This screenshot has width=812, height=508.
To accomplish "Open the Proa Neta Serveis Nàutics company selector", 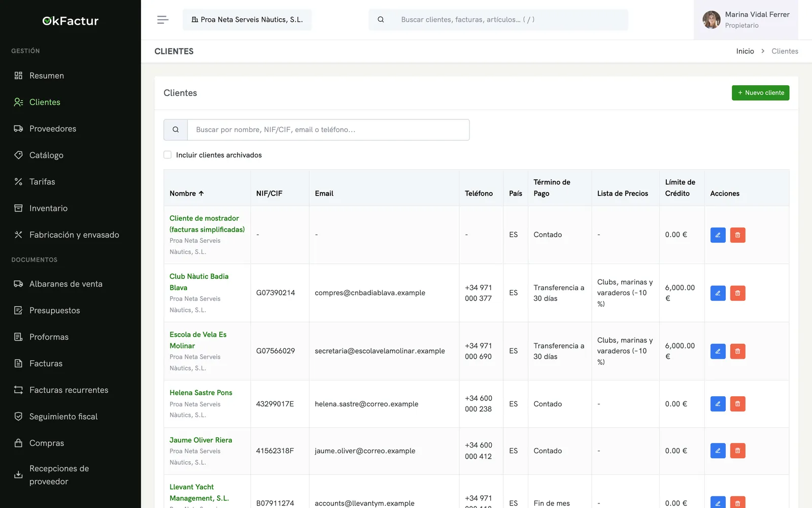I will [247, 20].
